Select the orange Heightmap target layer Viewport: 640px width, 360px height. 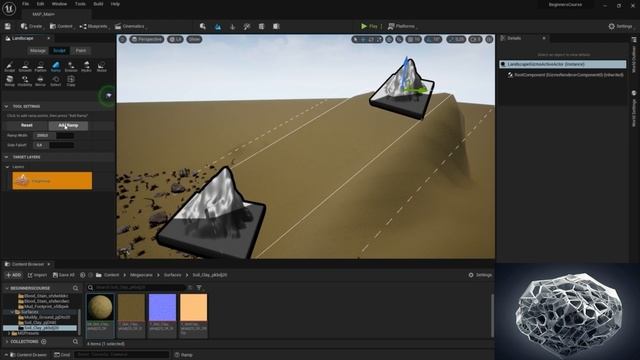[x=52, y=181]
